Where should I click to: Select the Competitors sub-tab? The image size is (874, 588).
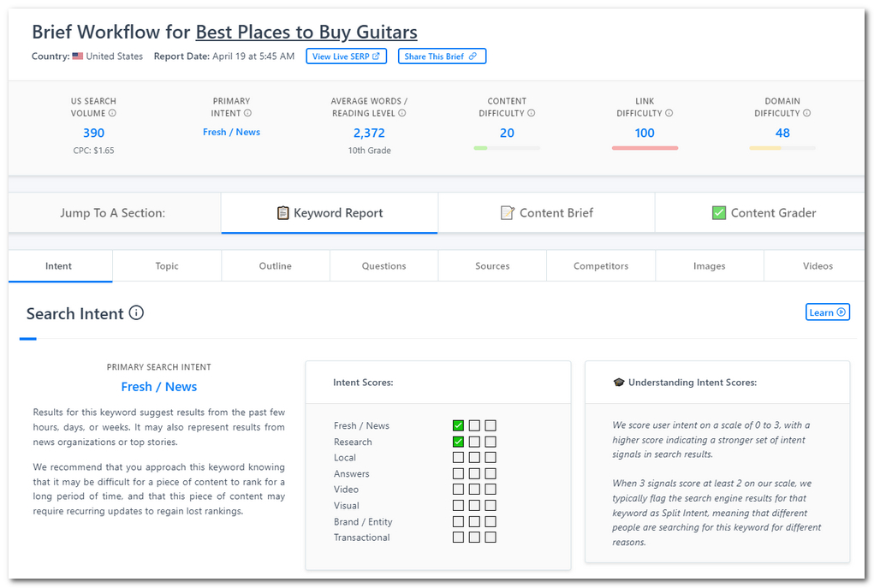coord(601,266)
